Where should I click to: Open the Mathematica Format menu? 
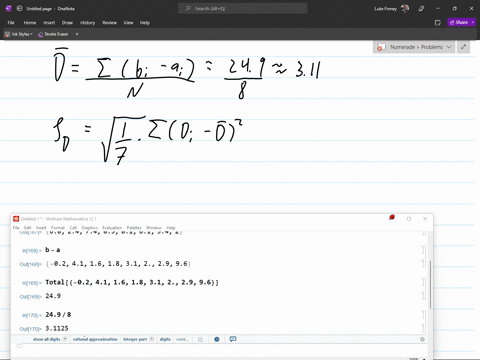58,228
